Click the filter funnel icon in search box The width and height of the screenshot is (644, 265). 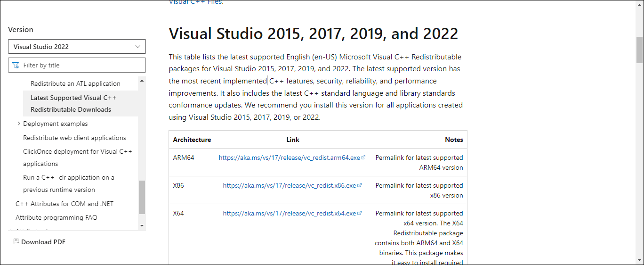click(16, 65)
